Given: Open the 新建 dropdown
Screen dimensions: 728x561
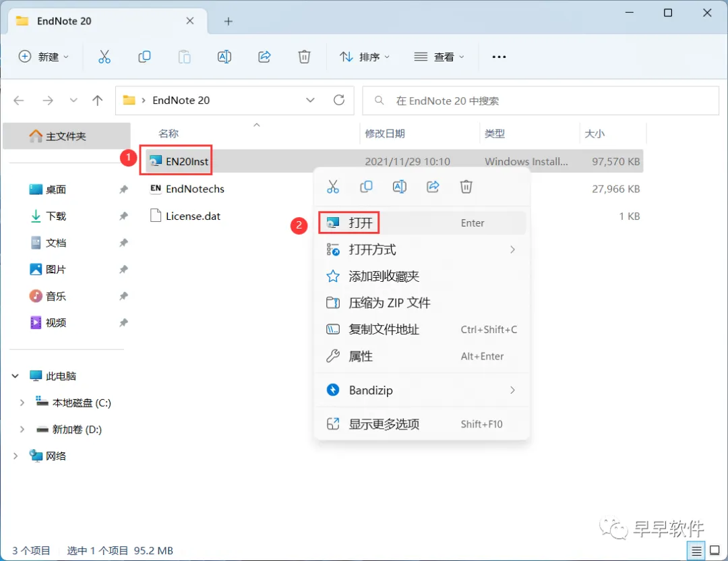Looking at the screenshot, I should pos(44,57).
